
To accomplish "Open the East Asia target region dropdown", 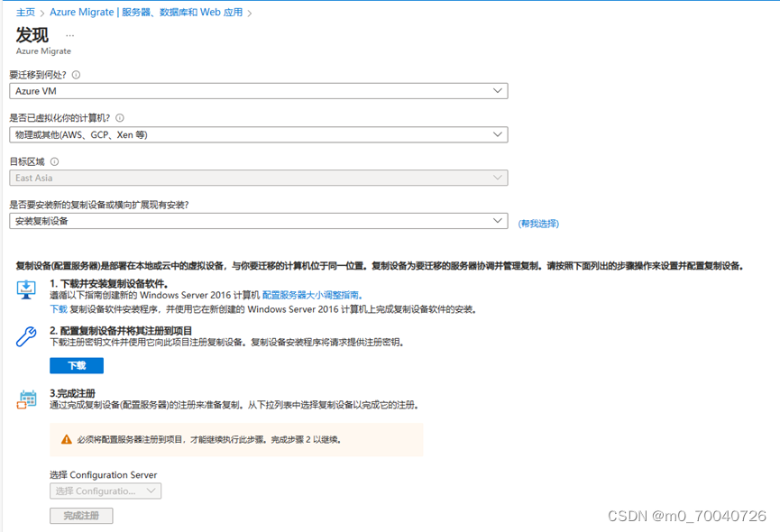I will click(x=259, y=178).
